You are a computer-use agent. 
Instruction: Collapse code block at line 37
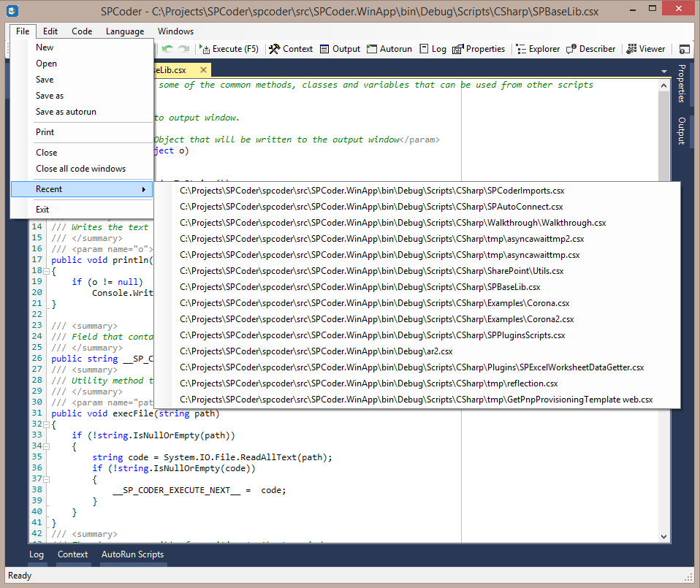point(47,478)
